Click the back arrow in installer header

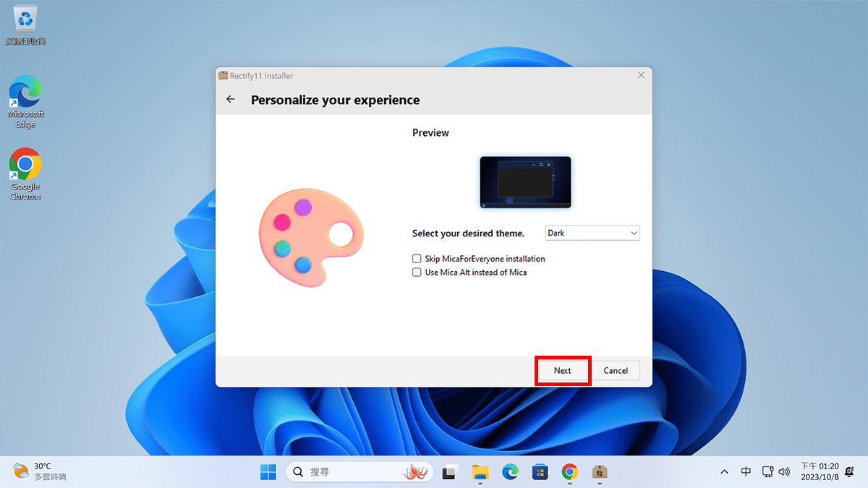click(x=231, y=100)
